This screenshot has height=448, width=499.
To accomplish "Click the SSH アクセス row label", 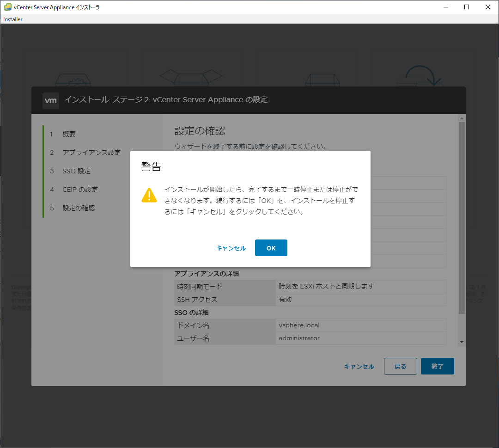I will click(x=197, y=300).
